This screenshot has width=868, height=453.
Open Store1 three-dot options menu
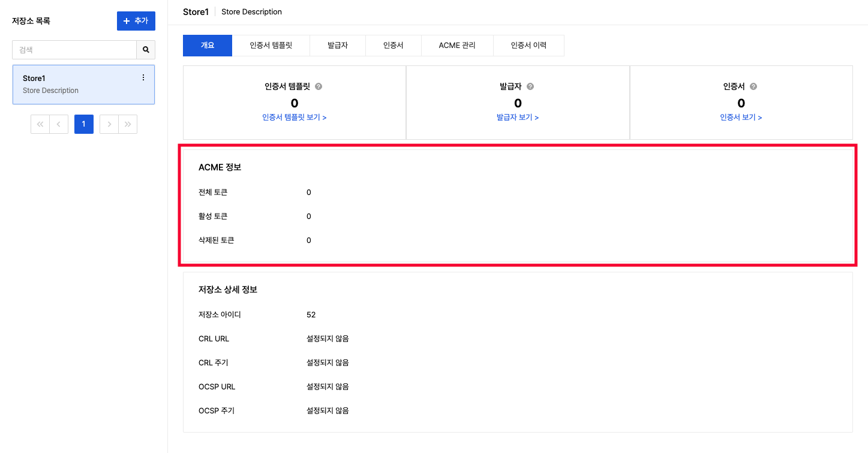(143, 78)
